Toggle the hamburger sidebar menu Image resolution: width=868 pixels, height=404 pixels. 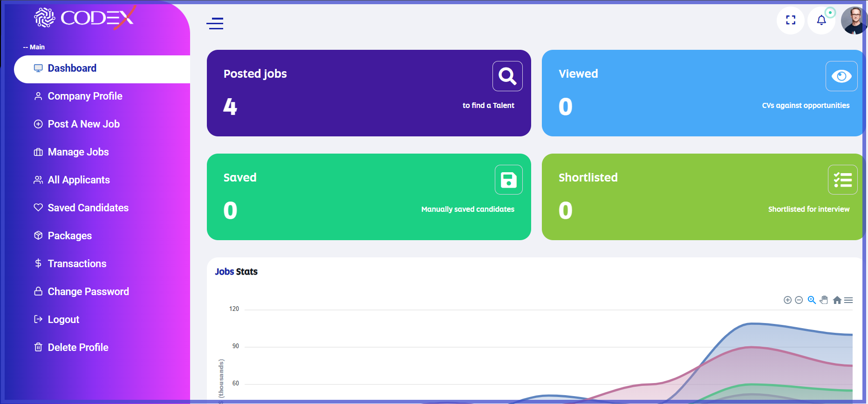click(215, 23)
